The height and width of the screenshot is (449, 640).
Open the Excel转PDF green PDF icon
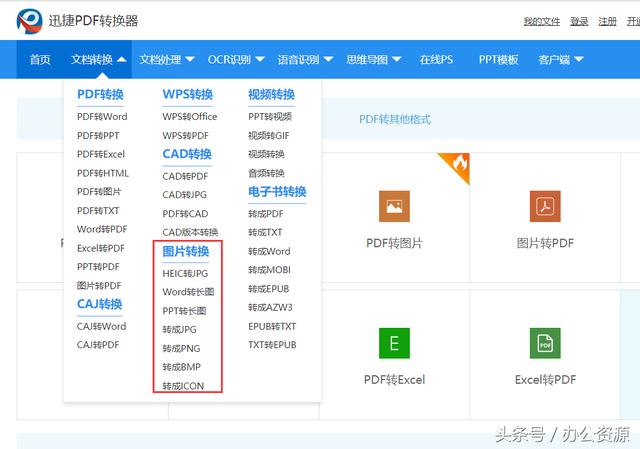[x=545, y=343]
